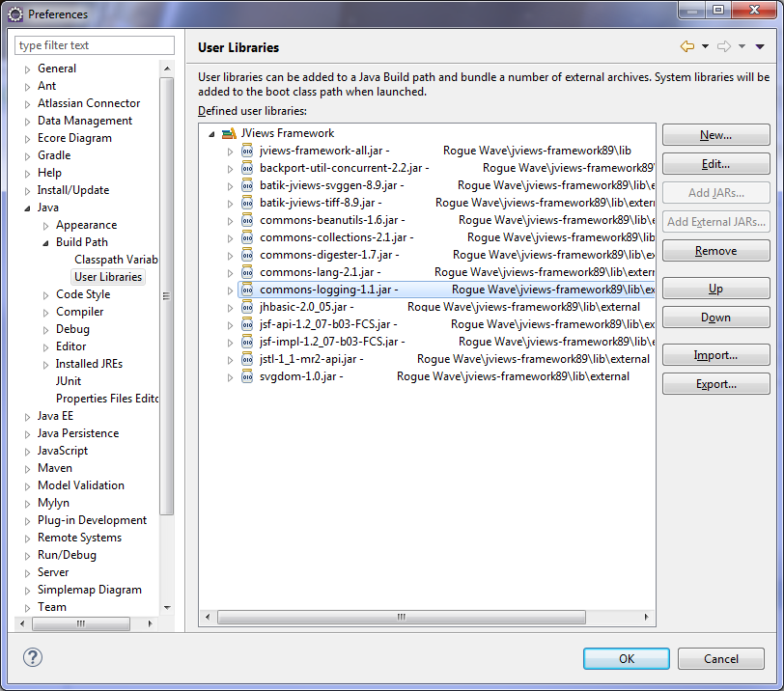Click the library list horizontal scrollbar
This screenshot has width=784, height=691.
coord(425,617)
